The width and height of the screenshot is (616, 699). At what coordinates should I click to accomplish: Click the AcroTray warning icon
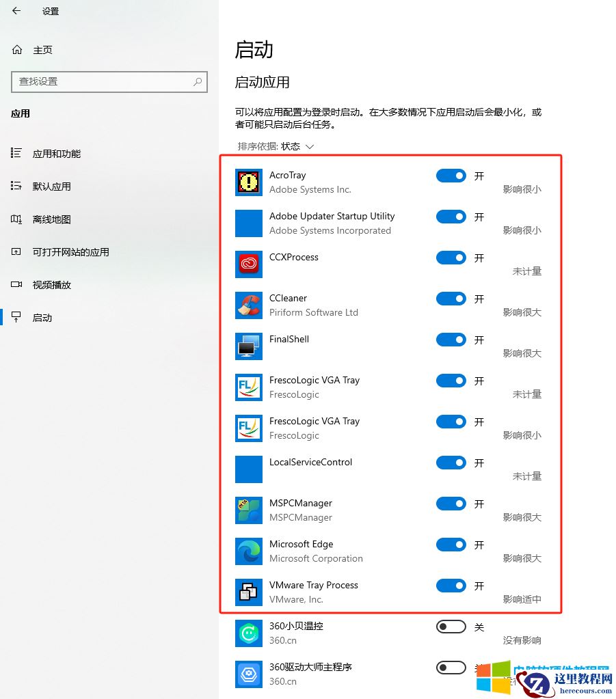(248, 182)
